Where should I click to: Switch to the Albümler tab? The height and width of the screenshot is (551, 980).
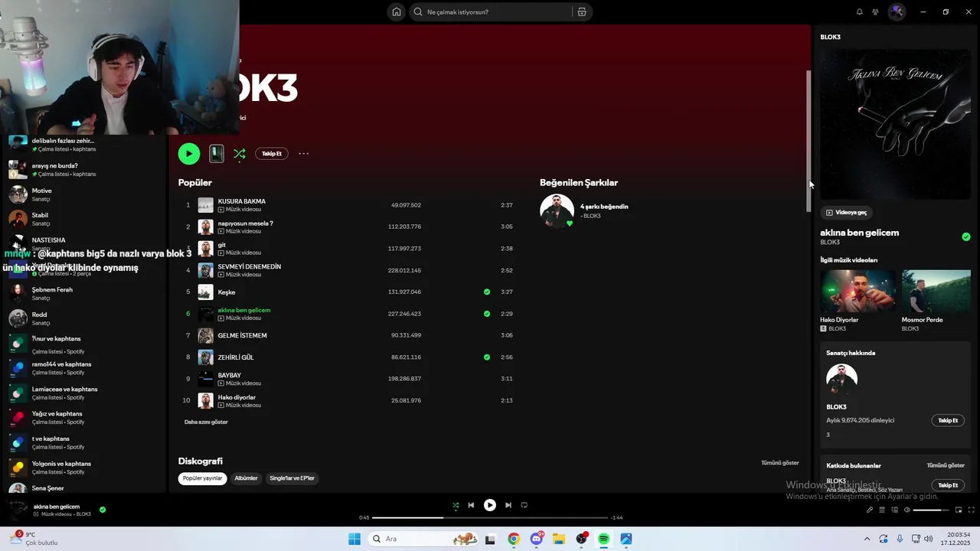click(246, 478)
